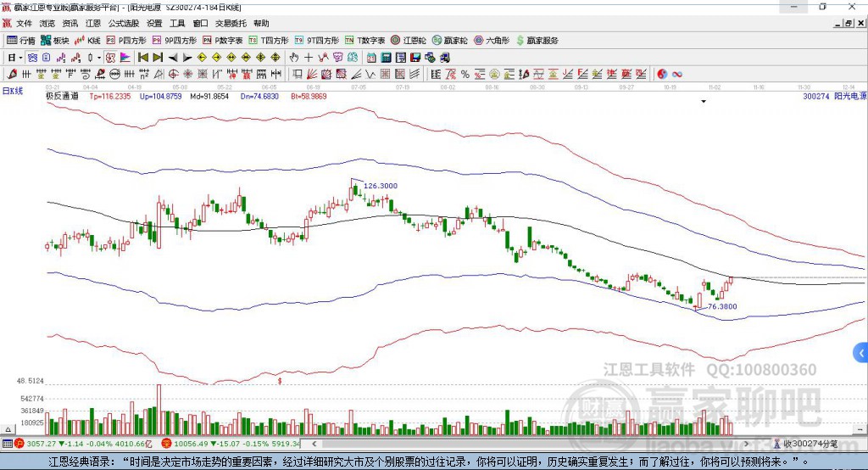Click the 76.3800 low price label

coord(722,306)
